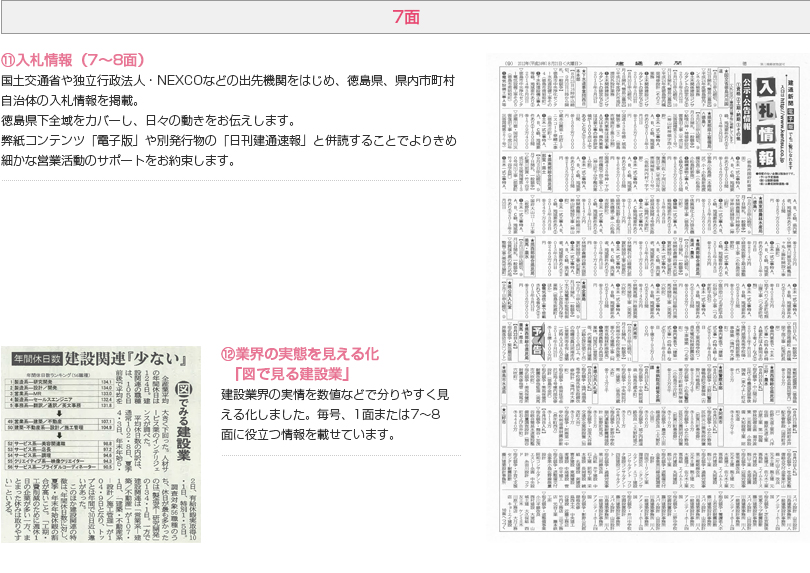Open the 入札情報 newspaper page thumbnail
810x573 pixels.
pos(649,297)
